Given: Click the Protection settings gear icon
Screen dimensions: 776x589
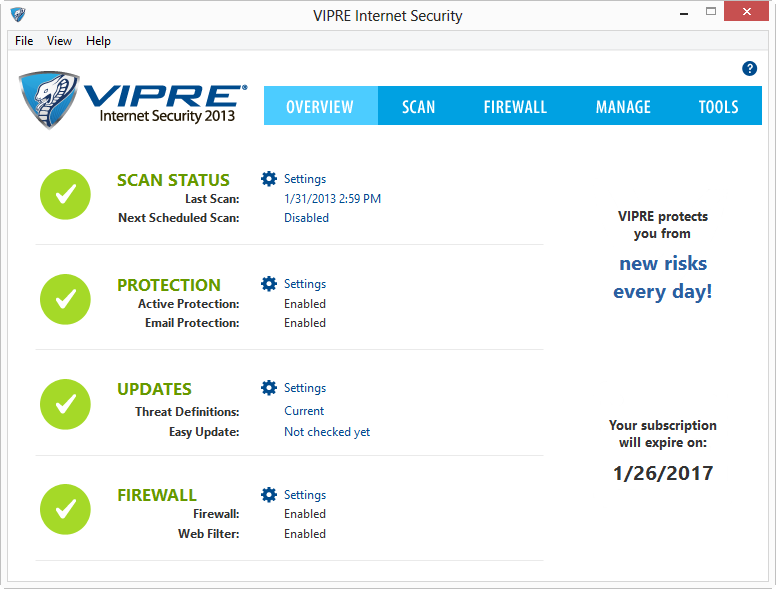Looking at the screenshot, I should [x=268, y=284].
